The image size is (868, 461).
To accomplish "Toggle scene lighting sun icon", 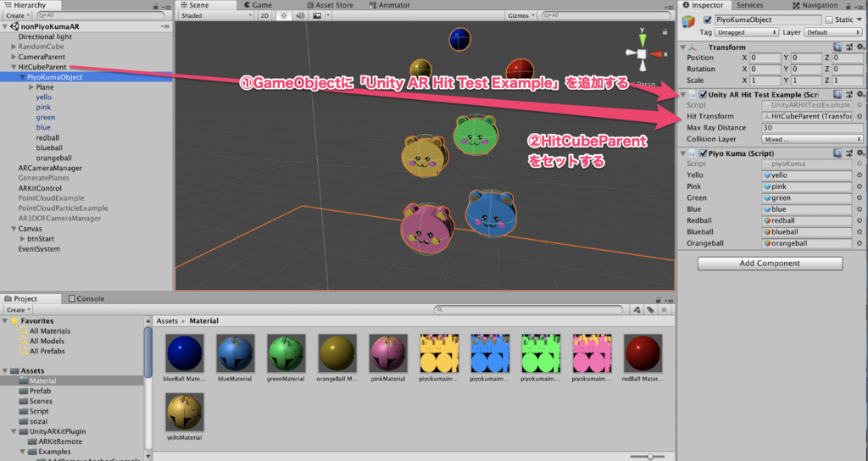I will (x=284, y=15).
